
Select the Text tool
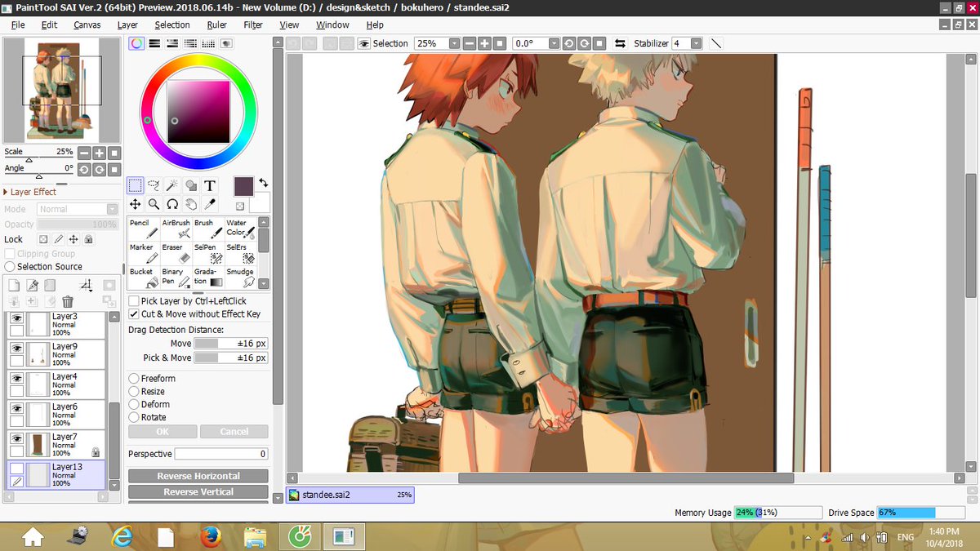pos(210,186)
